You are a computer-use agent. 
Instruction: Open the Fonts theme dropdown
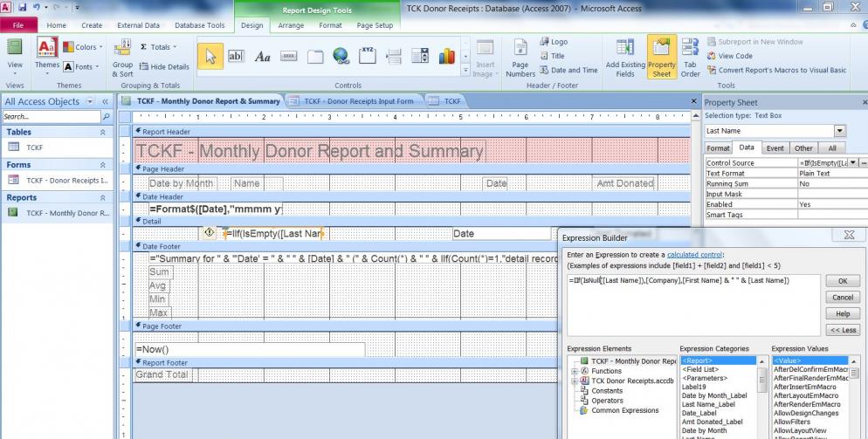(81, 66)
